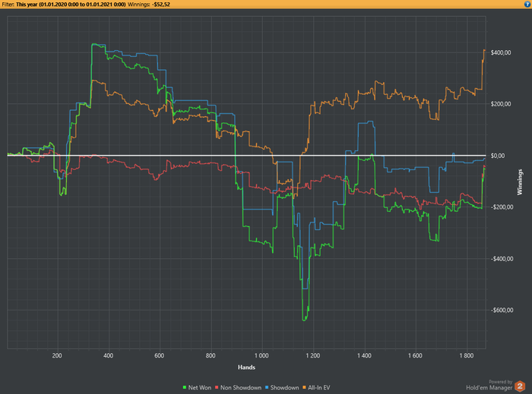Click the red Non Showdown color square
The width and height of the screenshot is (532, 394).
tap(217, 387)
